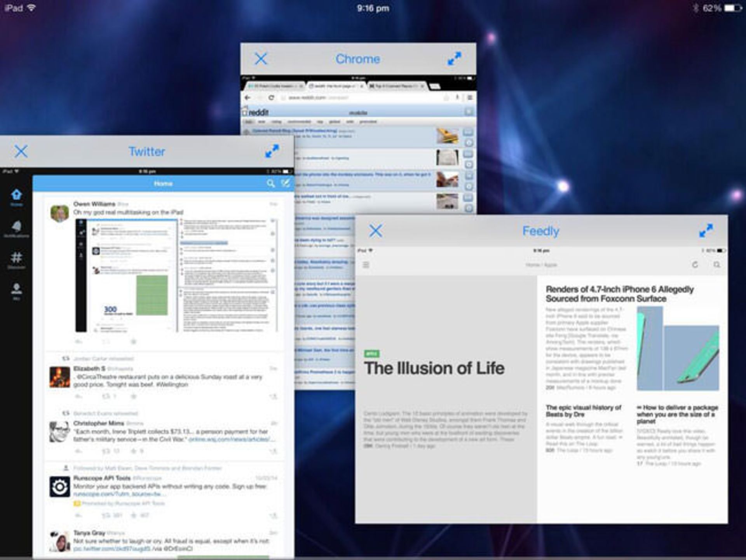Screen dimensions: 746x560
Task: Tap the Wi-Fi icon in iPad status bar
Action: [31, 8]
